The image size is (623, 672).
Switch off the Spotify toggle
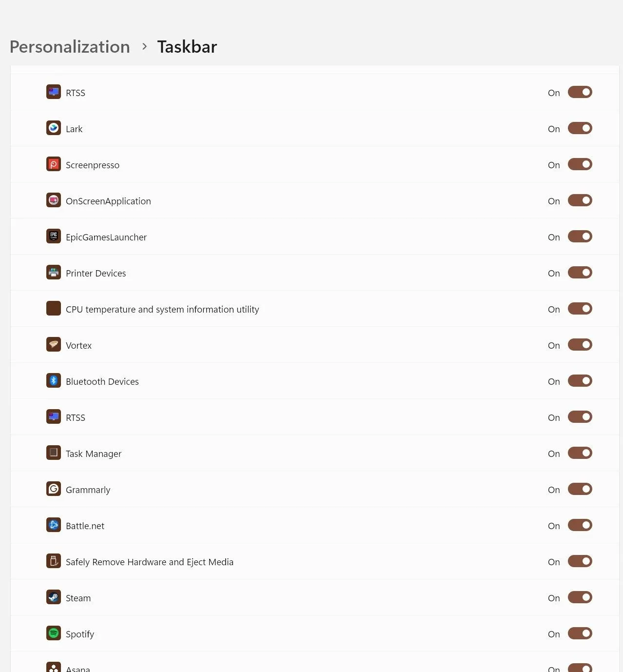click(x=580, y=633)
